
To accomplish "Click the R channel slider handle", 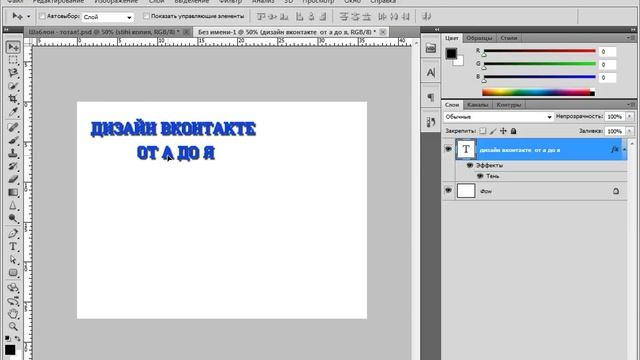I will coord(484,54).
